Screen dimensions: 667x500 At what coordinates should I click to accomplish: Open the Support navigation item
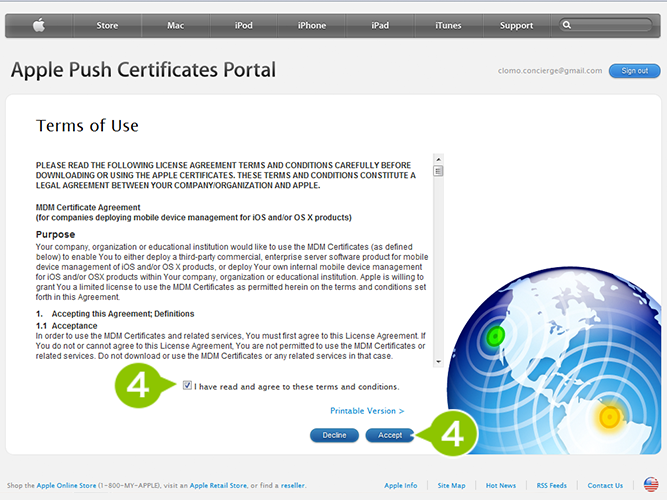point(516,26)
